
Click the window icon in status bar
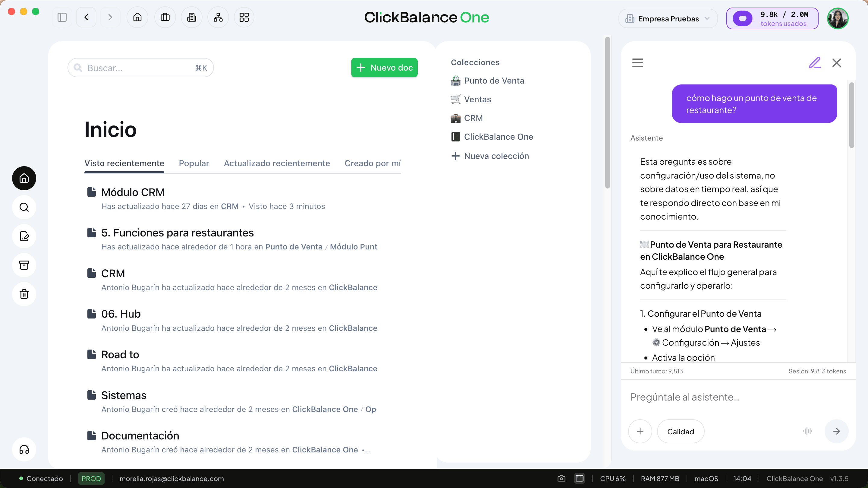click(580, 479)
